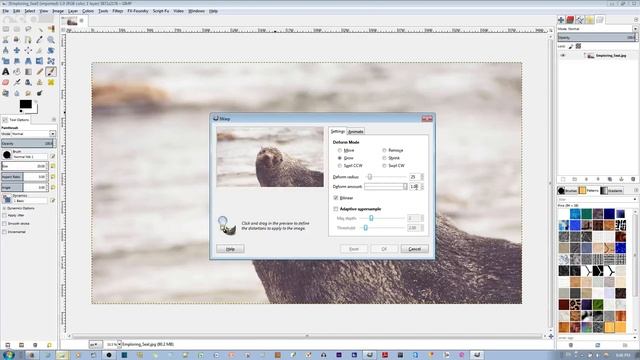
Task: Open the Layers dock tab configuration menu
Action: pyautogui.click(x=636, y=20)
